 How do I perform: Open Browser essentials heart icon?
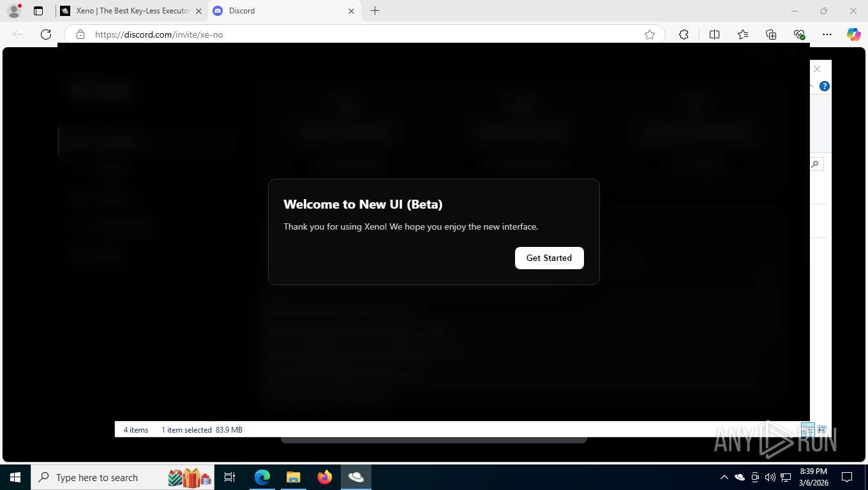coord(799,34)
